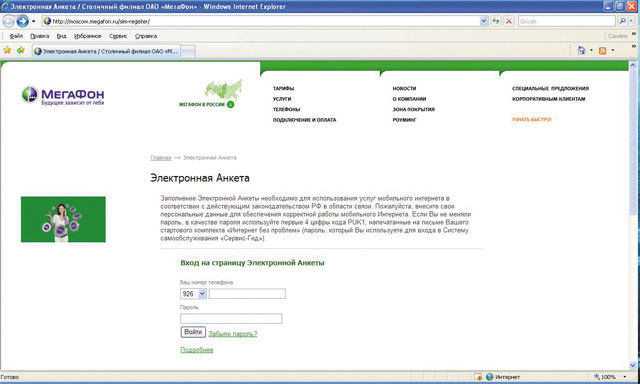Open the Файл menu
The image size is (640, 384).
click(x=16, y=36)
